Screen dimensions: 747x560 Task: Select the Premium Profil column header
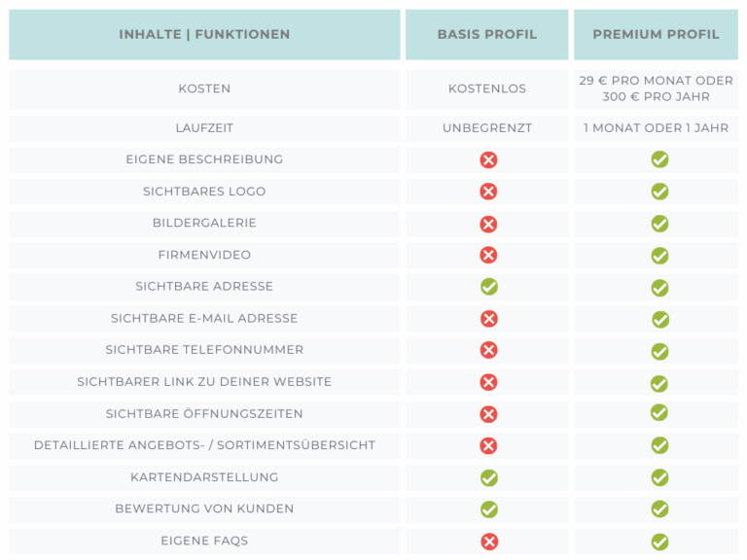pos(657,34)
